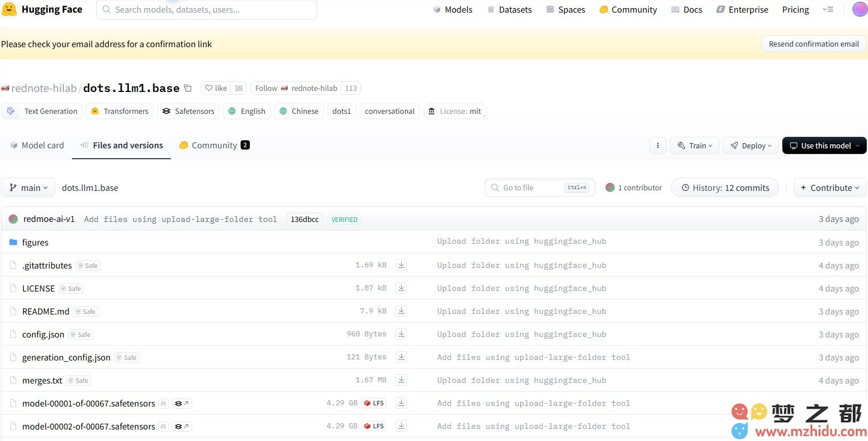Open the redmoe-ai-v1 author link

click(49, 219)
